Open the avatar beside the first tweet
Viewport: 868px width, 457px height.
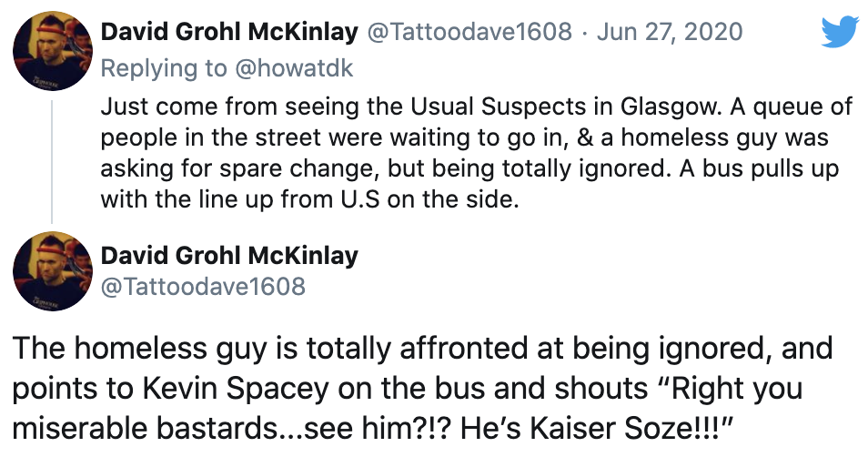click(x=53, y=51)
